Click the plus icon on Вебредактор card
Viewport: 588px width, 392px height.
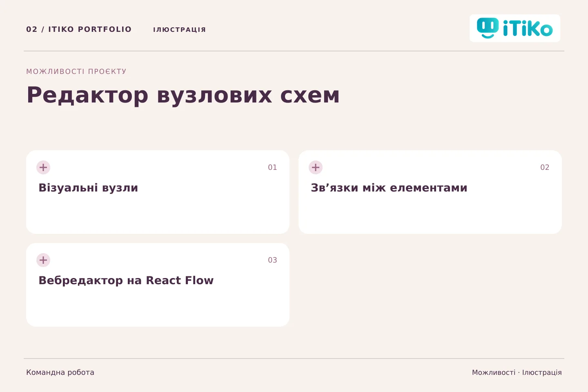pyautogui.click(x=43, y=260)
